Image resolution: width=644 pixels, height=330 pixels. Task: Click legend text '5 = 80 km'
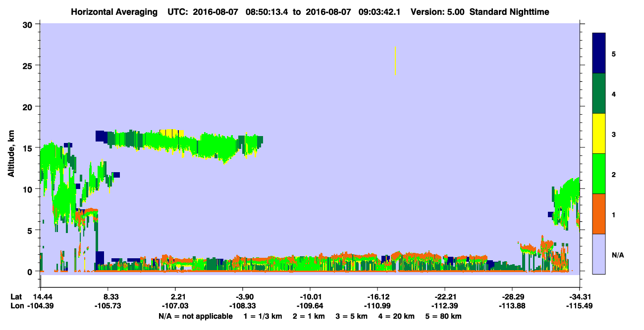coord(443,316)
